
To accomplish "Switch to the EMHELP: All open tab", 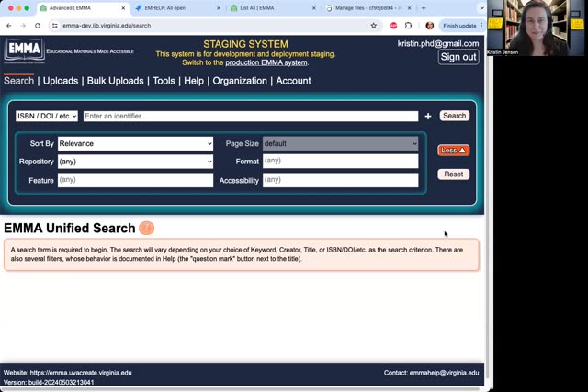I will [x=176, y=8].
